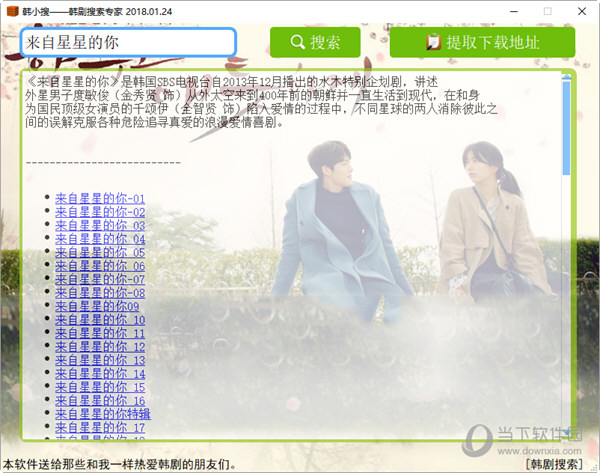Click the scrollbar down arrow
The height and width of the screenshot is (473, 600).
pos(566,432)
